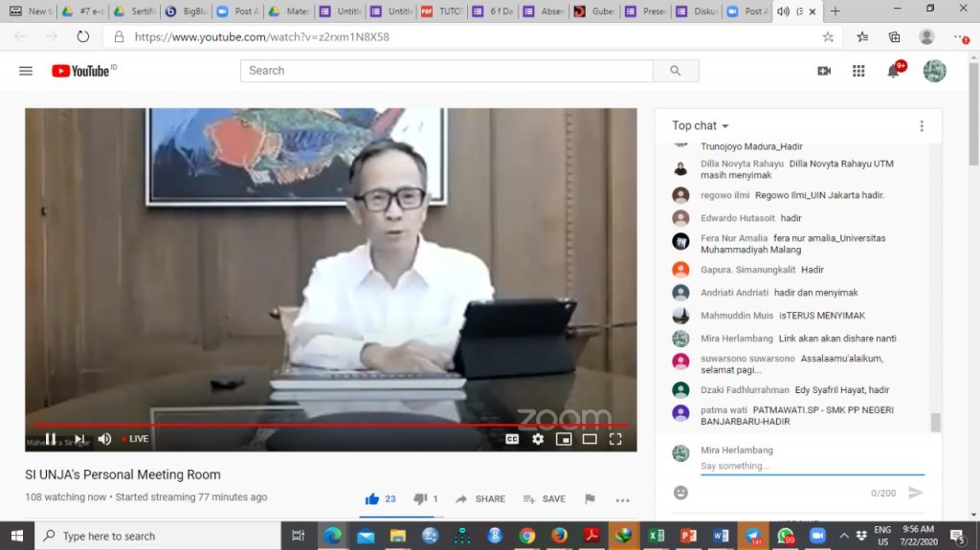Mute the video volume
This screenshot has width=980, height=550.
pos(104,439)
